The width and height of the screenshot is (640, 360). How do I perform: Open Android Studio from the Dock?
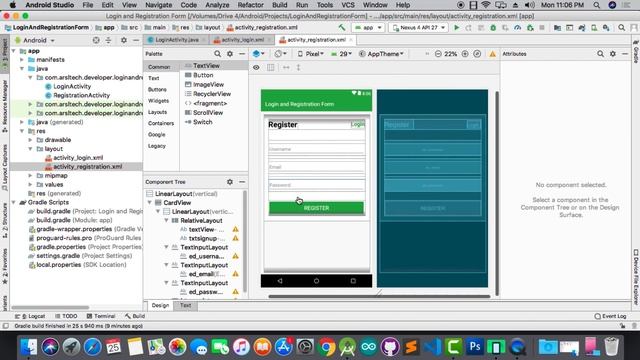click(x=347, y=347)
